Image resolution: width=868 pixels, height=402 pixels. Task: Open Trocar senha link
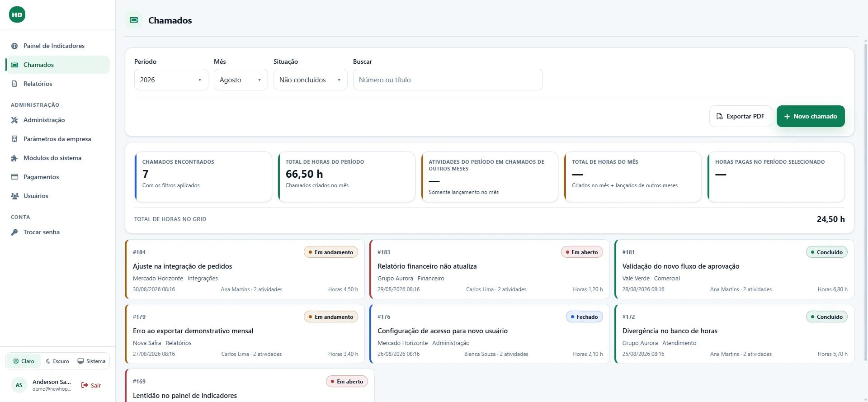coord(57,232)
